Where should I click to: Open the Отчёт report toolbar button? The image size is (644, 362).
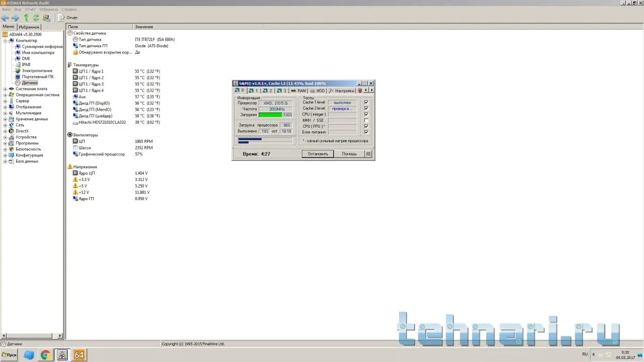(68, 18)
